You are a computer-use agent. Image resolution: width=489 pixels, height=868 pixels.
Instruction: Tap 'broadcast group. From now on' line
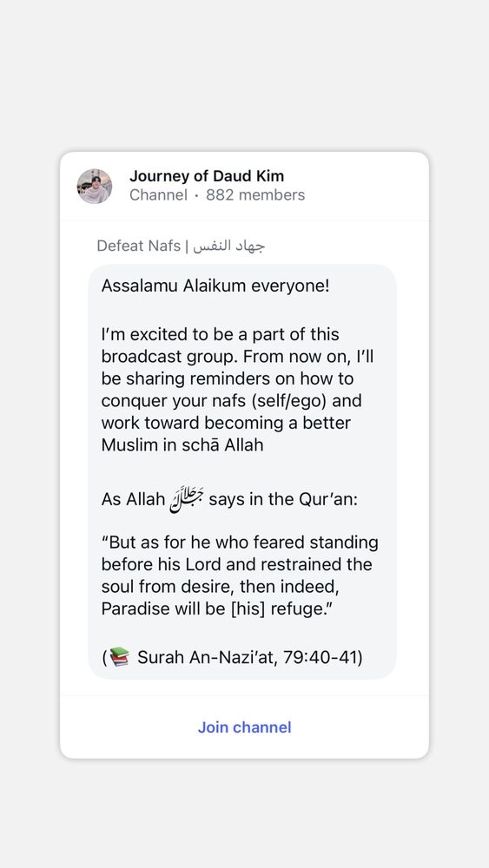tap(238, 357)
